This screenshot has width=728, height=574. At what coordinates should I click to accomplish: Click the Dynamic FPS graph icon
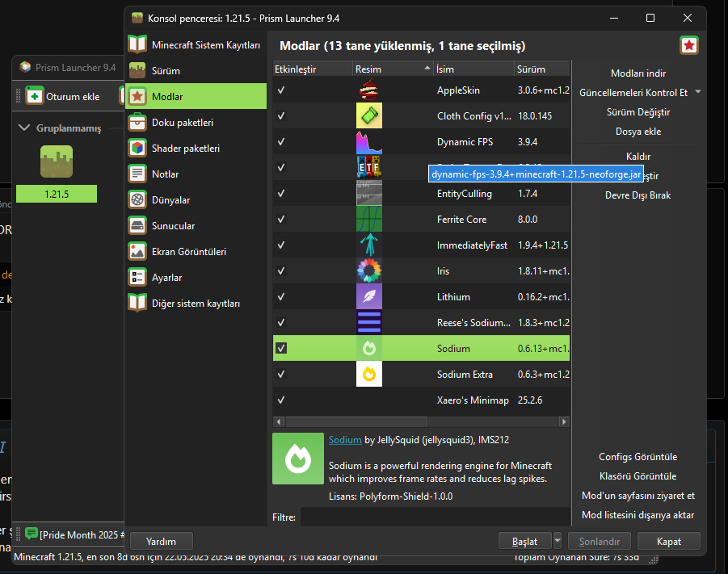pos(369,141)
